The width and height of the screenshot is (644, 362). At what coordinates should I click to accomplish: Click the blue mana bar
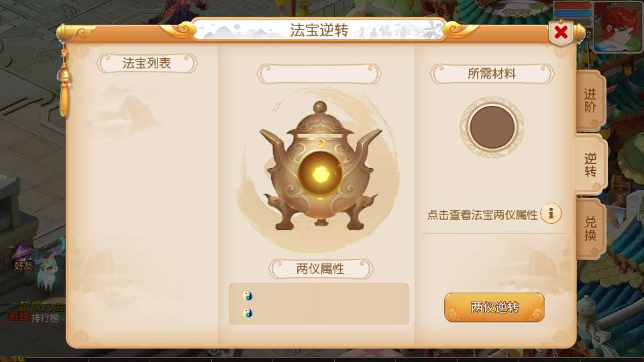[572, 15]
